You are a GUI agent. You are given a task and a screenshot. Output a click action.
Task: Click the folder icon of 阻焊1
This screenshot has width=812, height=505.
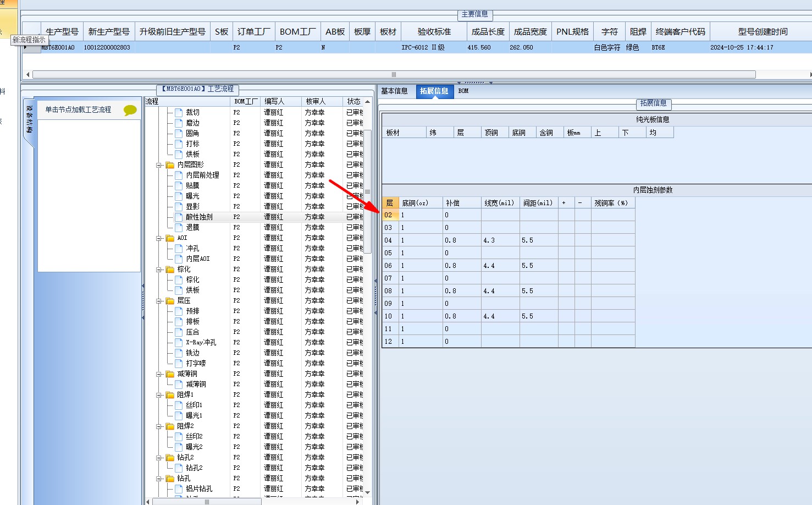pyautogui.click(x=170, y=394)
